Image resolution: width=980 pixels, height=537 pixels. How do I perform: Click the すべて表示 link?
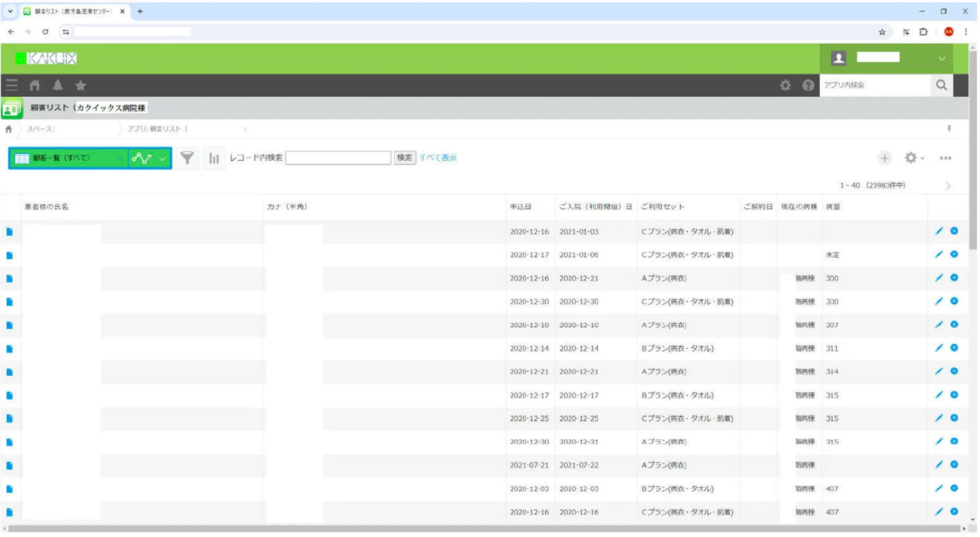(437, 157)
